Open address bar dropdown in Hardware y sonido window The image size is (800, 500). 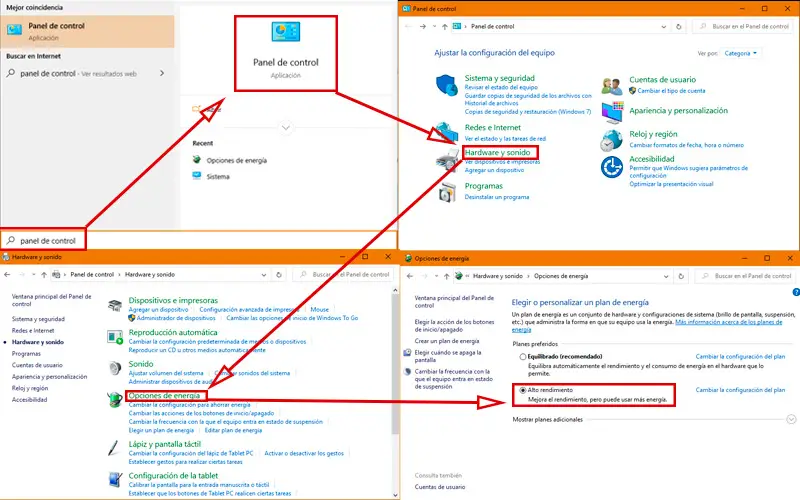[264, 274]
